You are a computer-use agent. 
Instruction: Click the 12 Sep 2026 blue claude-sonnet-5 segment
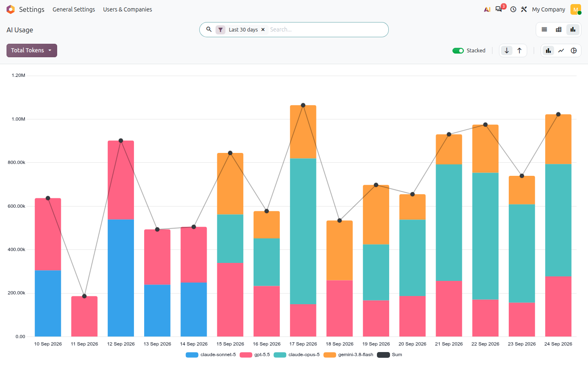pyautogui.click(x=121, y=278)
